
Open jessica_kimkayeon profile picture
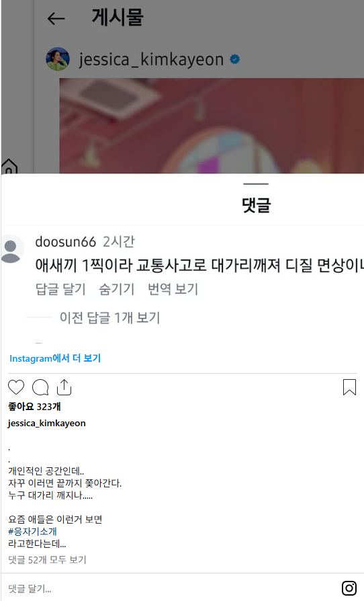pos(58,59)
